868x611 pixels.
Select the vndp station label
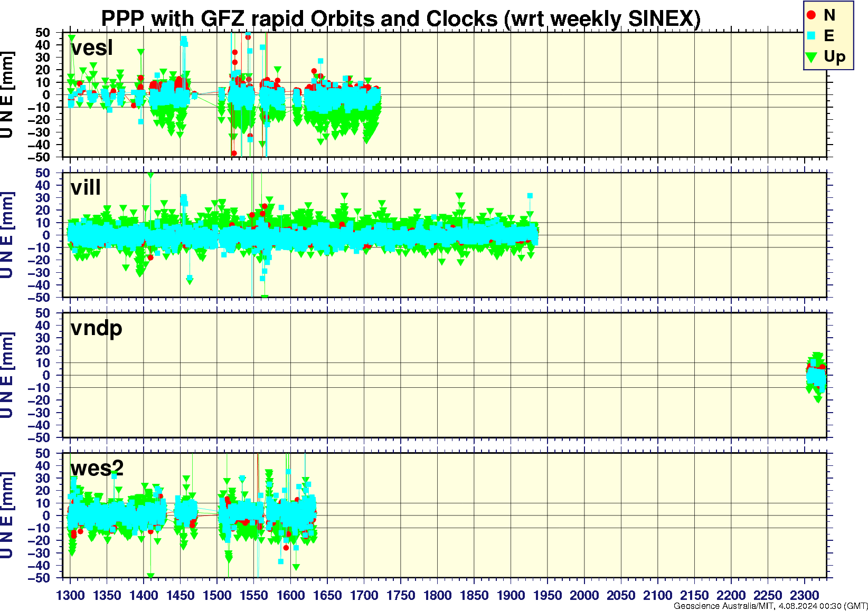tap(97, 329)
